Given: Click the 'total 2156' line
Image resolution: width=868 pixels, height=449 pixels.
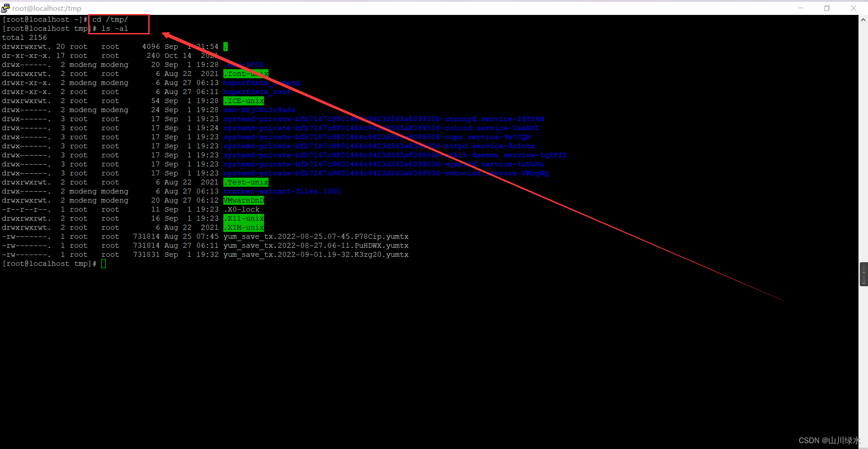Looking at the screenshot, I should point(24,38).
